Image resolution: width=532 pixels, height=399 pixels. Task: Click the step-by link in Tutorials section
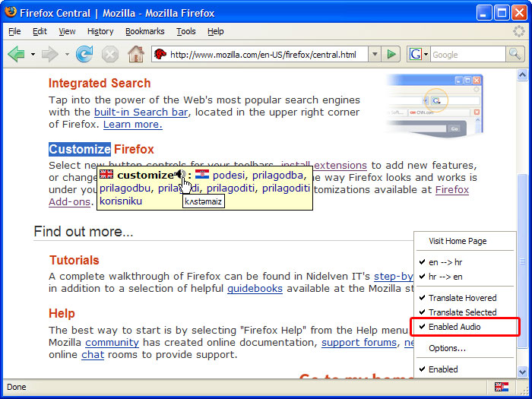coord(394,276)
